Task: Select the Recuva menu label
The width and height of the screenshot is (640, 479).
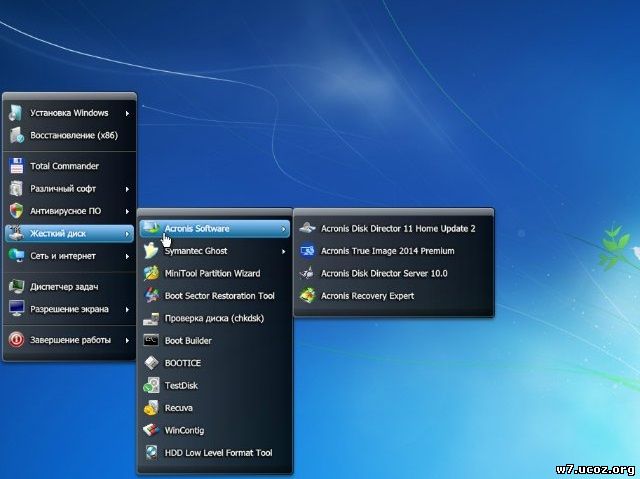Action: pos(178,408)
